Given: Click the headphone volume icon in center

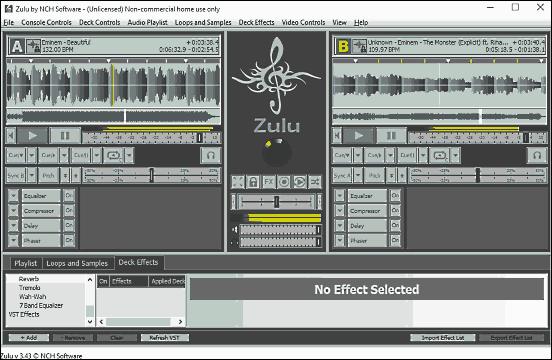Looking at the screenshot, I should (234, 242).
